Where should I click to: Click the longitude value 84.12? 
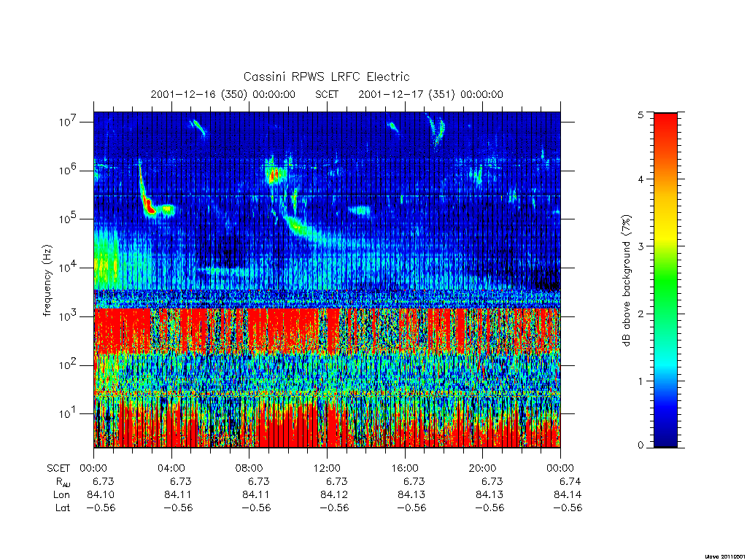tap(334, 495)
